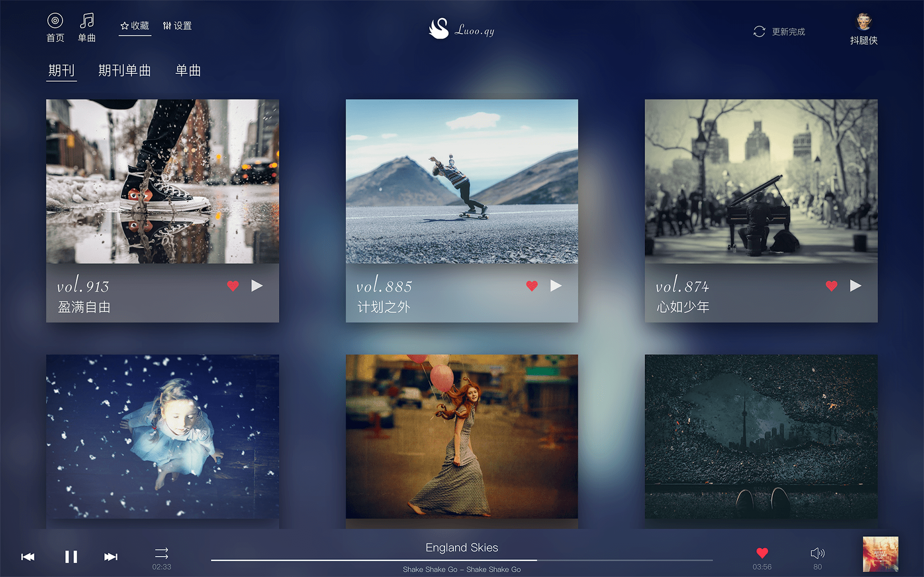Click the refresh sync icon

click(759, 31)
